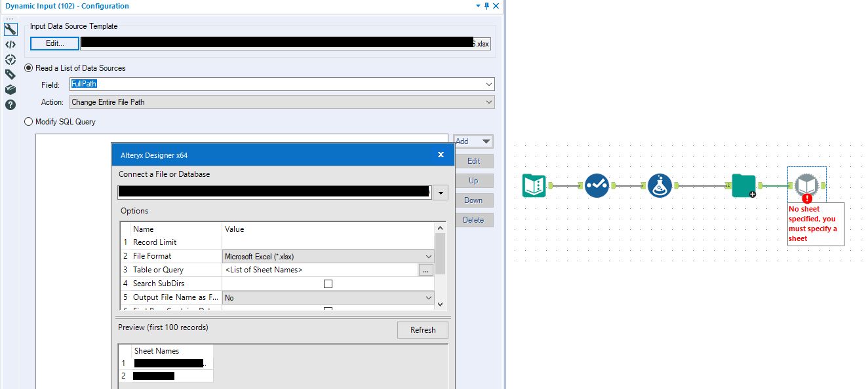This screenshot has height=389, width=868.
Task: Open the Add dropdown menu
Action: 473,141
